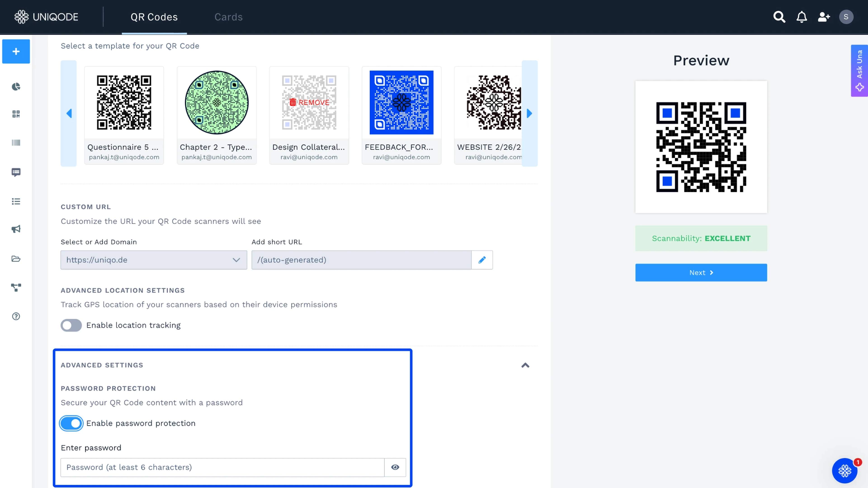Select Chapter 2 - Type template
Viewport: 868px width, 488px height.
(x=217, y=115)
